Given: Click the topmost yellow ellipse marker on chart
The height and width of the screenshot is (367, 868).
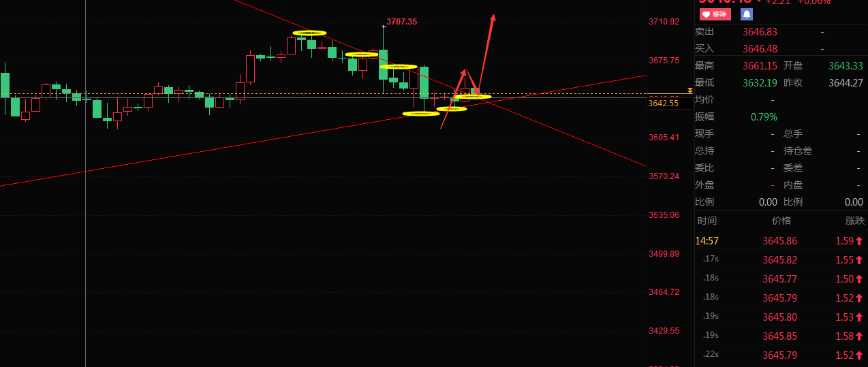Looking at the screenshot, I should point(309,33).
